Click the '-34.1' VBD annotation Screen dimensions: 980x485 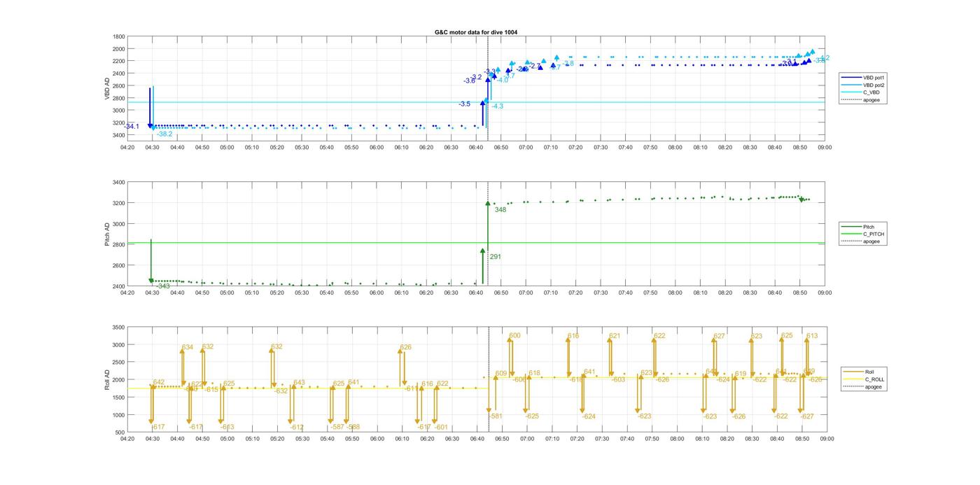pyautogui.click(x=132, y=127)
